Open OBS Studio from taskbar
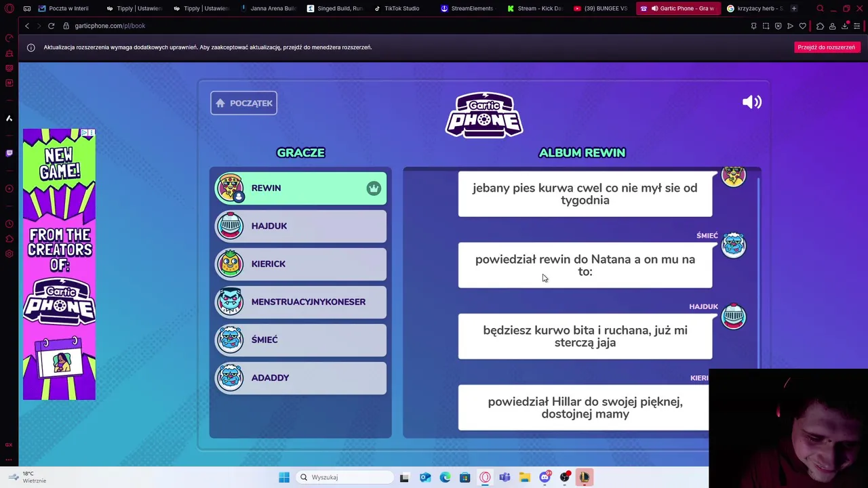Image resolution: width=868 pixels, height=488 pixels. (565, 477)
